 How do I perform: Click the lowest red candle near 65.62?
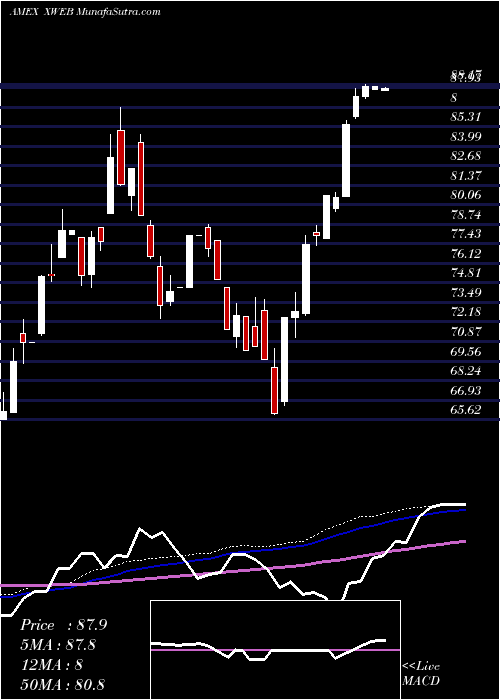274,391
